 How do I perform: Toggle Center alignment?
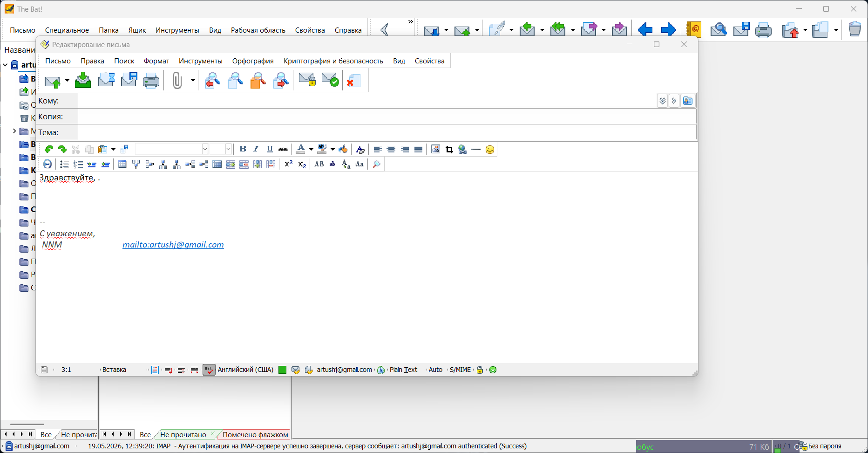tap(391, 149)
